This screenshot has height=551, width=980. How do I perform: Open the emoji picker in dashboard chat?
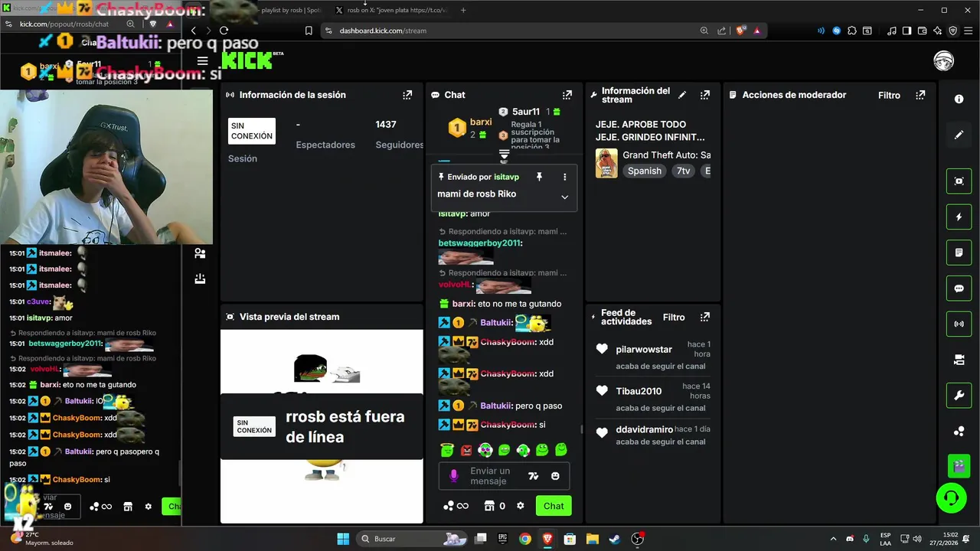pyautogui.click(x=555, y=476)
